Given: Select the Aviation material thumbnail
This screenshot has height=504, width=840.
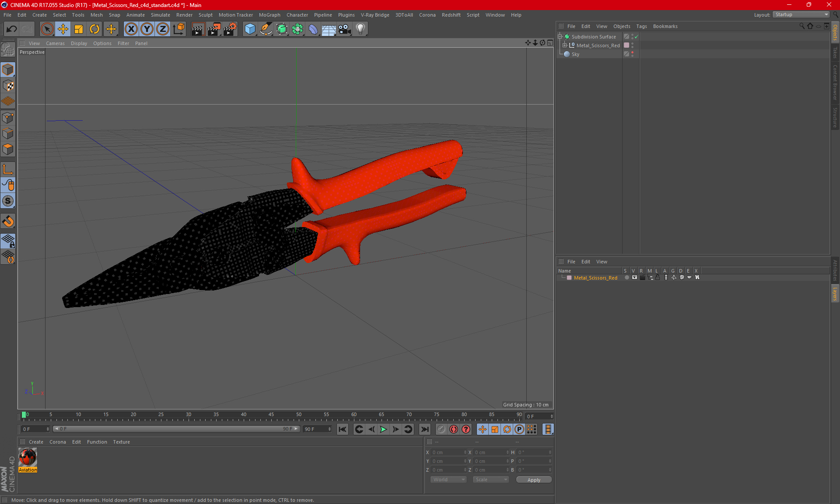Looking at the screenshot, I should click(28, 458).
